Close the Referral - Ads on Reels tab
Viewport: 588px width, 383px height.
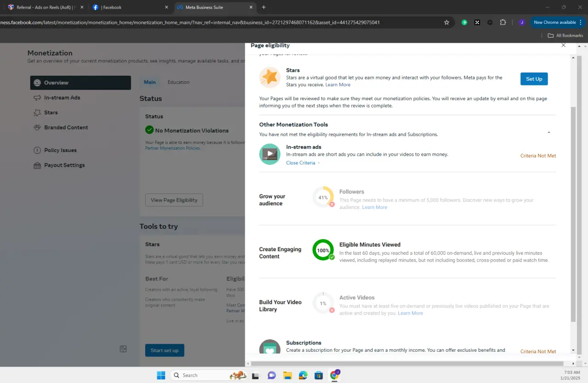point(82,7)
